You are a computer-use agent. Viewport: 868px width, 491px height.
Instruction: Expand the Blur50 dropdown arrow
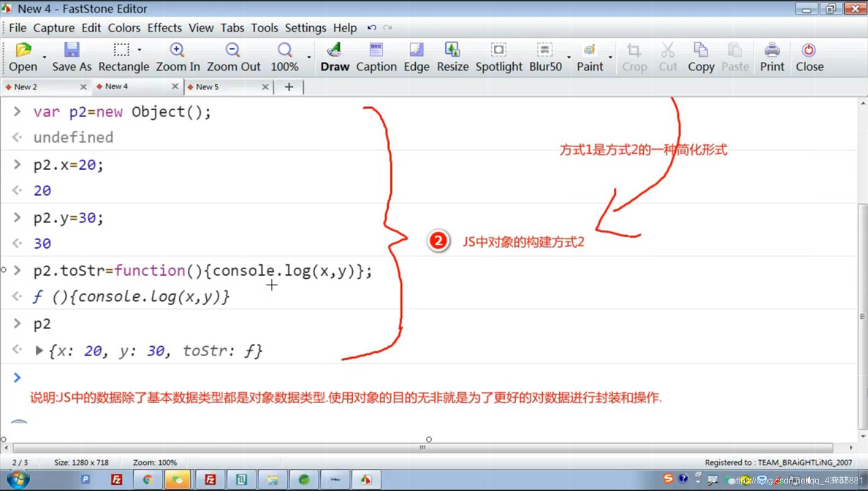click(x=569, y=56)
